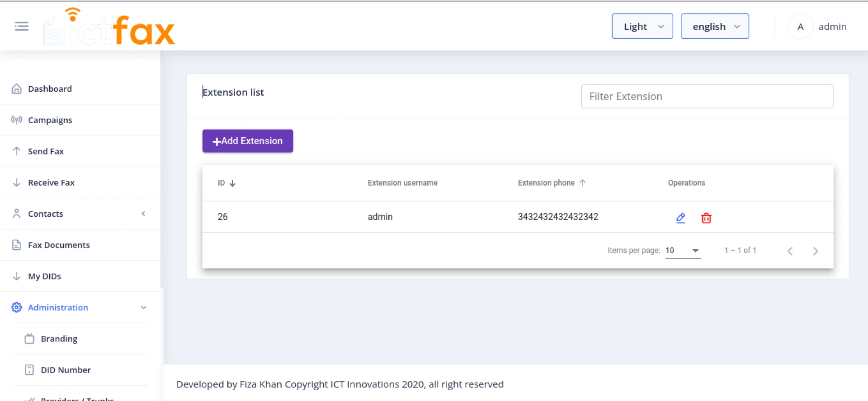Open Send Fax menu item
This screenshot has width=868, height=401.
(46, 151)
